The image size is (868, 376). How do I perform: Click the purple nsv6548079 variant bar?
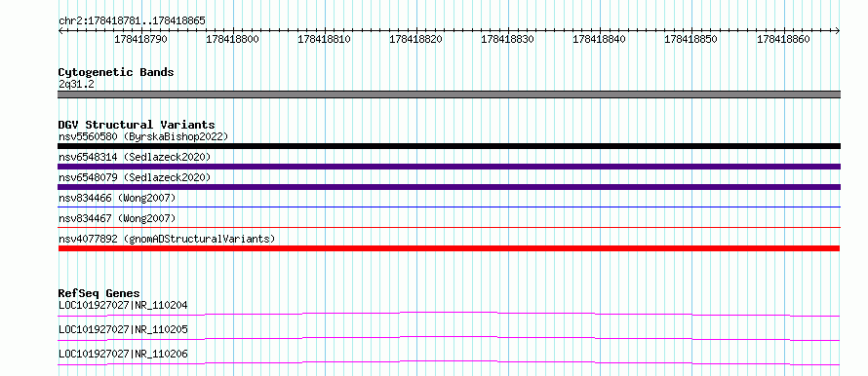click(x=449, y=187)
